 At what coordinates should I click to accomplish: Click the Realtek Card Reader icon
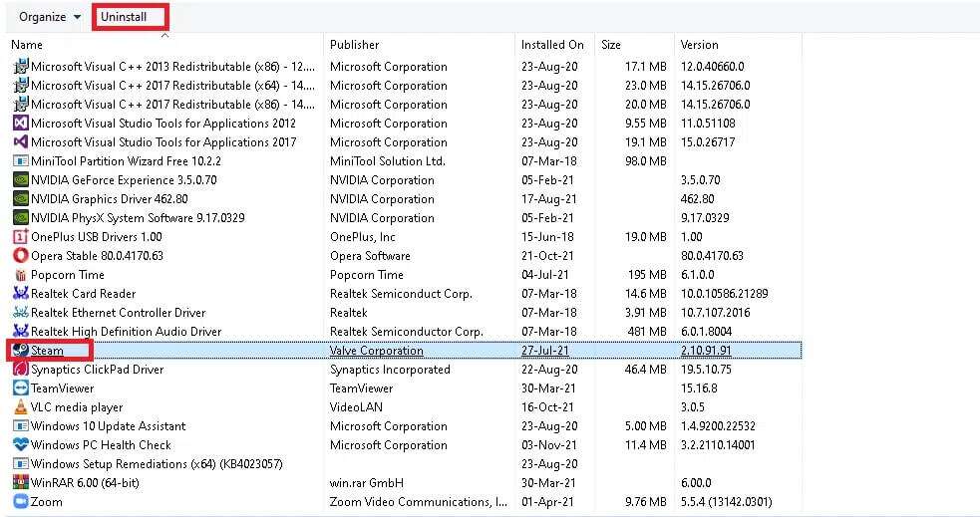tap(21, 294)
